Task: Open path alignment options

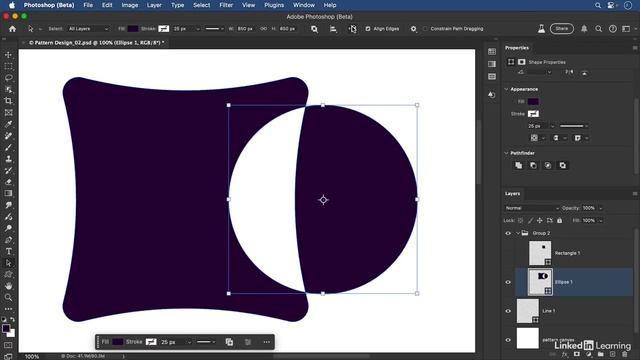Action: point(333,29)
